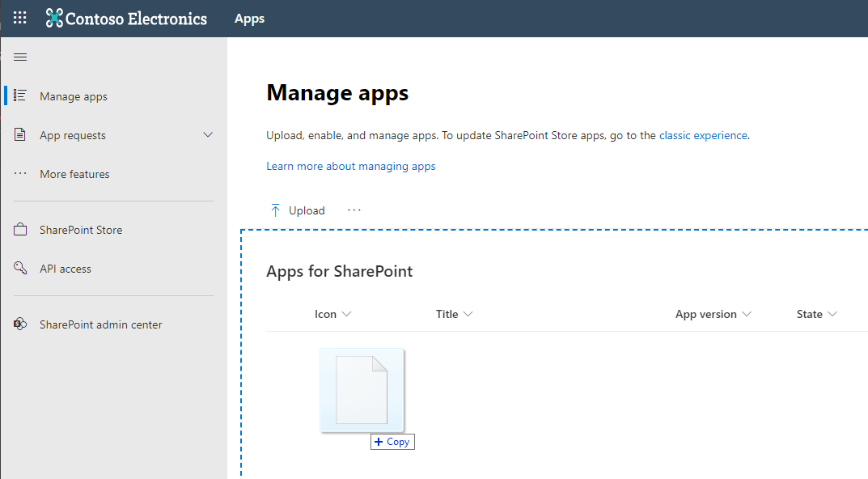Click the Upload button label

(x=307, y=210)
